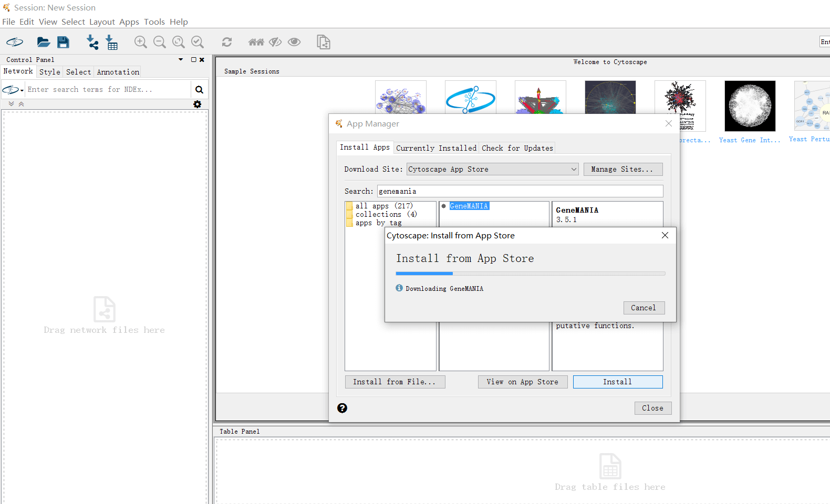Show all nodes and edges eye icon
The height and width of the screenshot is (504, 830).
click(x=294, y=42)
